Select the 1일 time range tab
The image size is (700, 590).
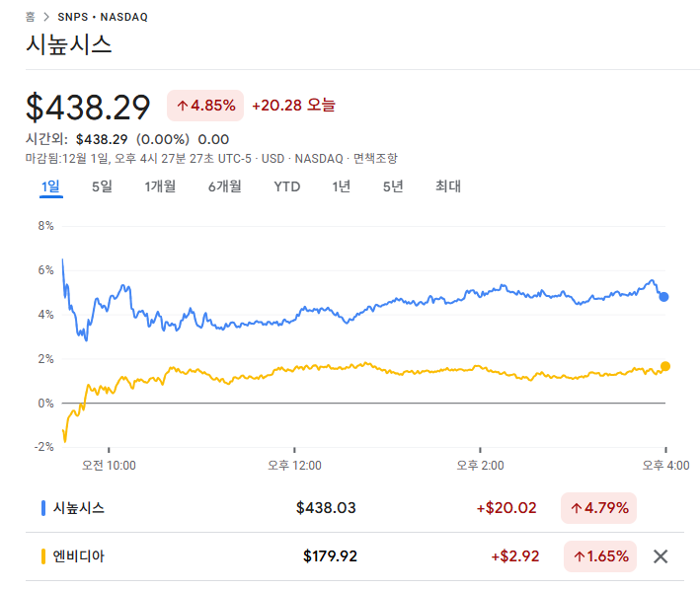[x=50, y=186]
